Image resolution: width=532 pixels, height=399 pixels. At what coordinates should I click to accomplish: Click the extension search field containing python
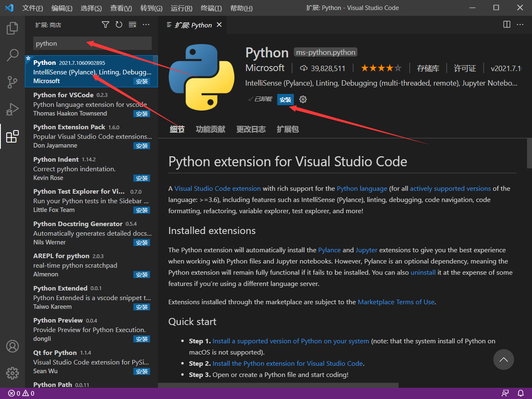[92, 43]
